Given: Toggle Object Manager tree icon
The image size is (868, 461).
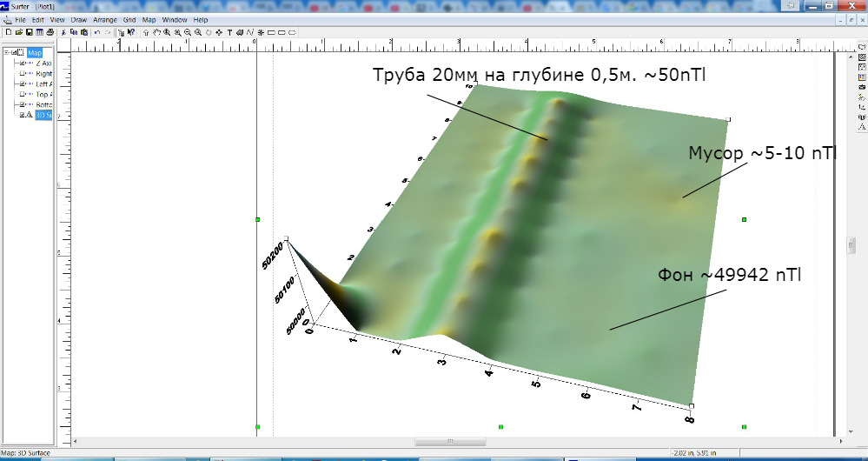Looking at the screenshot, I should tap(122, 33).
